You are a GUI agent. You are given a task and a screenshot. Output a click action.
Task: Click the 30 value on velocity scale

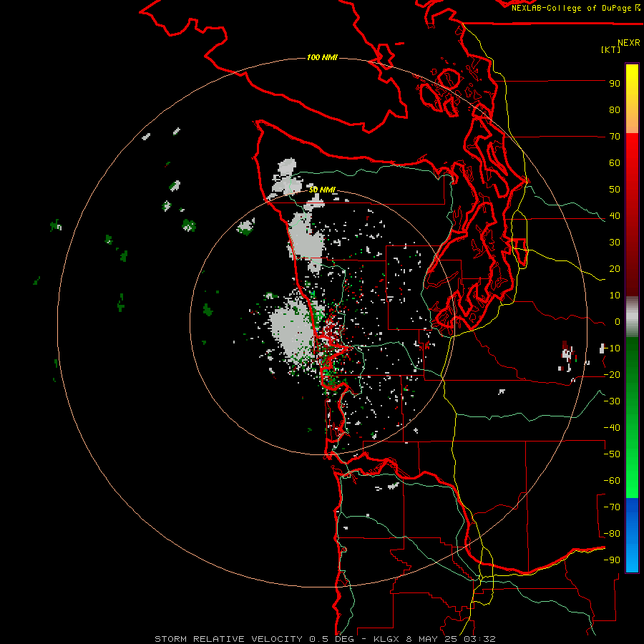click(x=615, y=243)
